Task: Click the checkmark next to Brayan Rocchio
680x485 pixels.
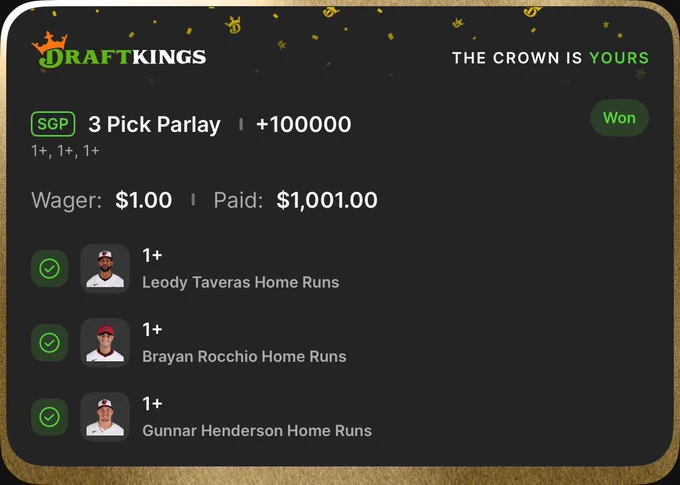Action: pyautogui.click(x=49, y=343)
